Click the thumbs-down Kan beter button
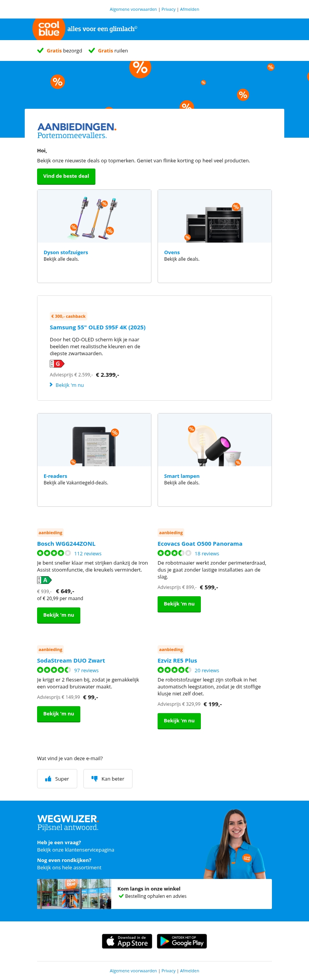Screen dimensions: 309x980 click(108, 779)
